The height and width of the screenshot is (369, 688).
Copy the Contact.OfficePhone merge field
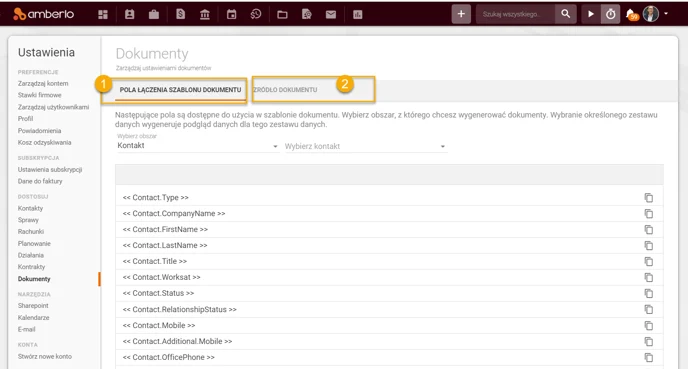[649, 358]
